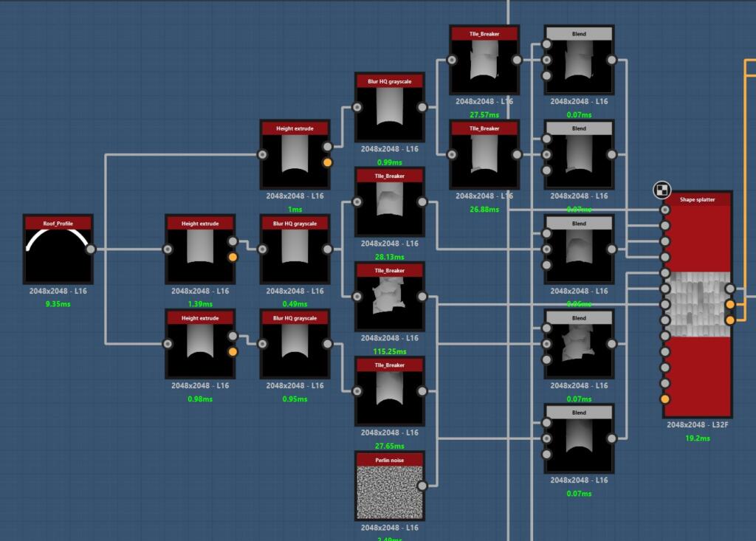Click input port of the 1ms Height extrude node
Viewport: 756px width, 541px height.
pyautogui.click(x=262, y=154)
